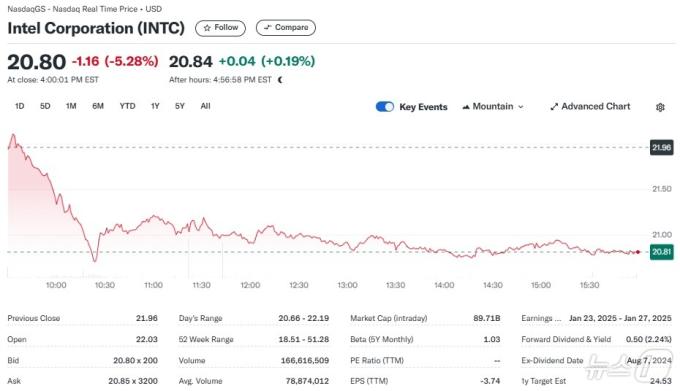Click the Ex-Dividend Date label
The width and height of the screenshot is (680, 391).
552,361
